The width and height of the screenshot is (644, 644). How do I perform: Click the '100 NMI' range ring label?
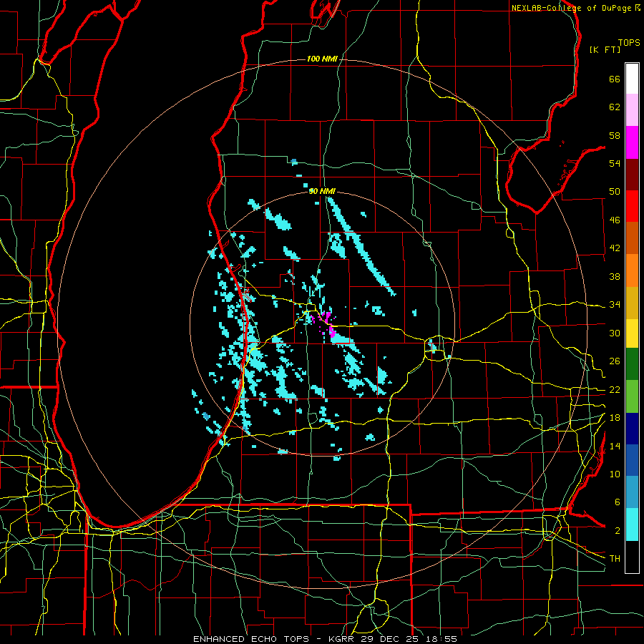pyautogui.click(x=322, y=59)
